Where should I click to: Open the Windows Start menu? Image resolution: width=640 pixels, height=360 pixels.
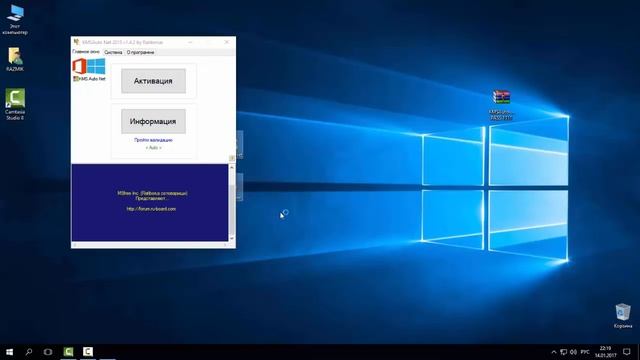[x=9, y=352]
